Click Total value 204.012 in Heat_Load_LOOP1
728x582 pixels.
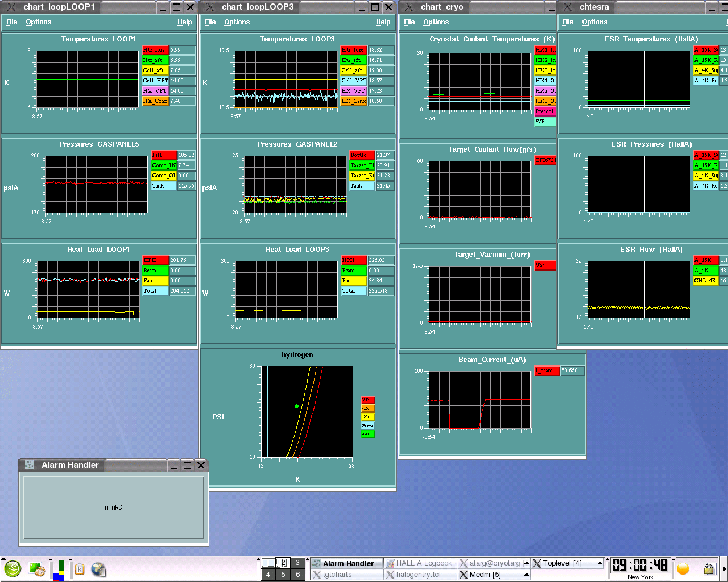pos(182,291)
